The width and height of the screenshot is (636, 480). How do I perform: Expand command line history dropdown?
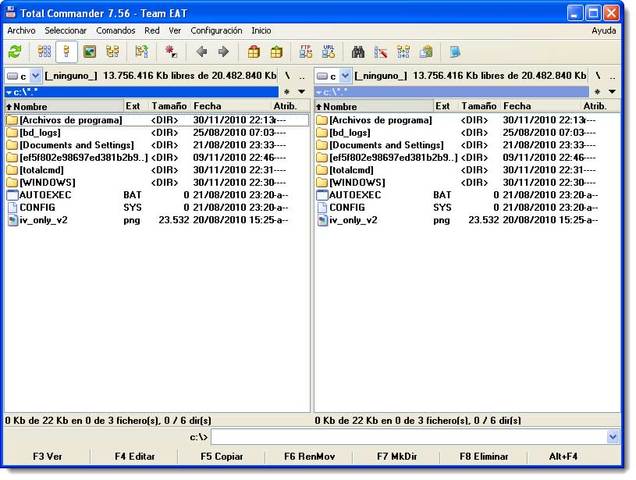pos(612,437)
